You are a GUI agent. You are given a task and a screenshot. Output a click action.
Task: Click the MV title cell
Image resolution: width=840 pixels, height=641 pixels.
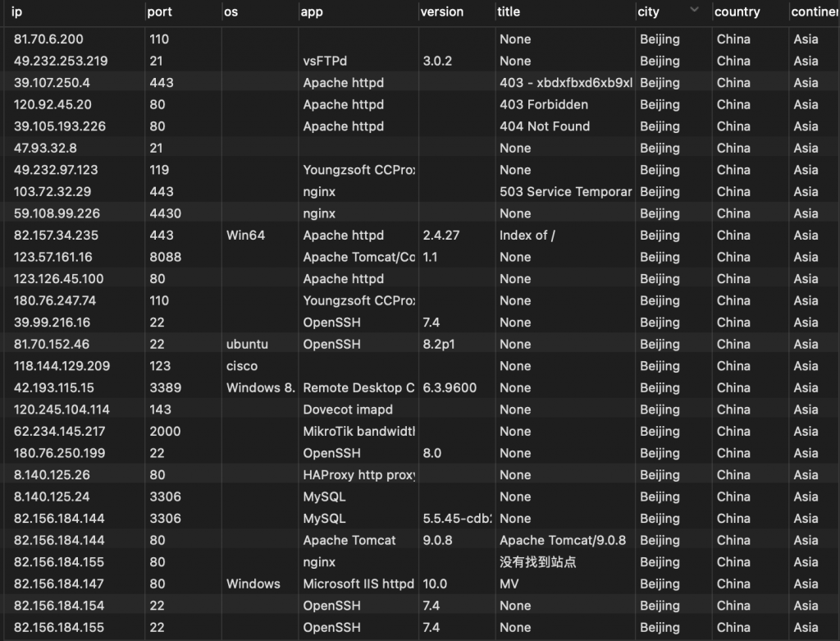(509, 584)
